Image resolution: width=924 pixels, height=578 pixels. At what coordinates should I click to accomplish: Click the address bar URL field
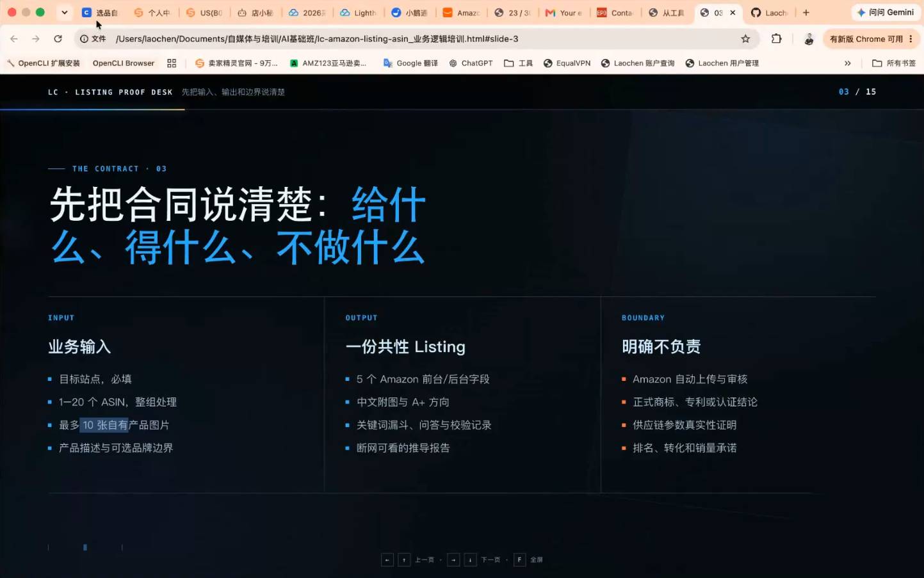[416, 39]
